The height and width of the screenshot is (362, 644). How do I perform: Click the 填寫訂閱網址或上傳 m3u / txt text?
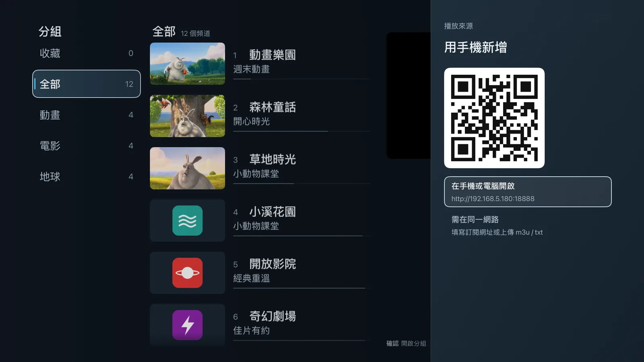click(497, 232)
